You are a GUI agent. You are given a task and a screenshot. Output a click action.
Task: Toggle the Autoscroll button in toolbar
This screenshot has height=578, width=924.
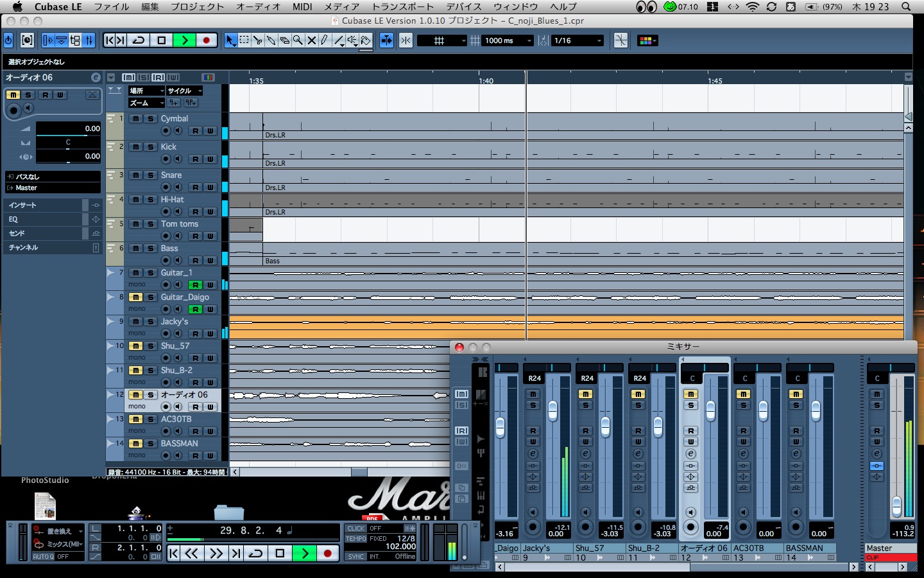click(386, 40)
